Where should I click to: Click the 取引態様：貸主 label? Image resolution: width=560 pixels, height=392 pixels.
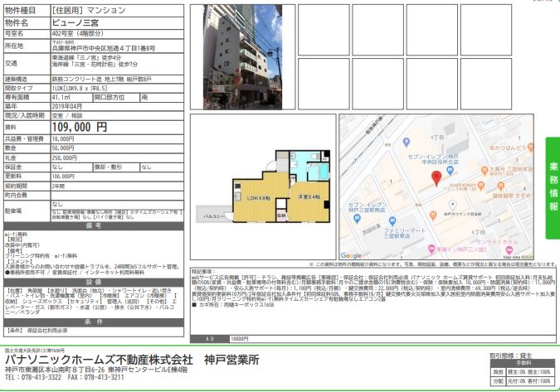tap(511, 356)
